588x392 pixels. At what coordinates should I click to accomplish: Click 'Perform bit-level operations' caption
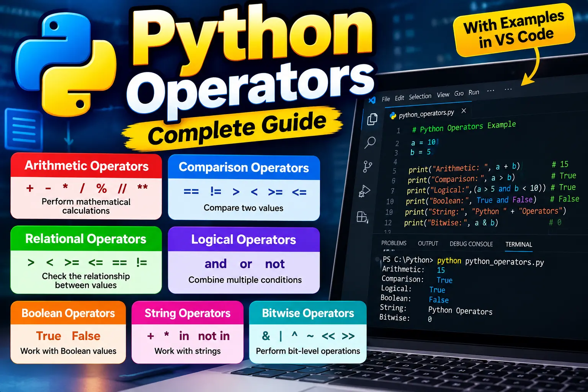tap(308, 351)
